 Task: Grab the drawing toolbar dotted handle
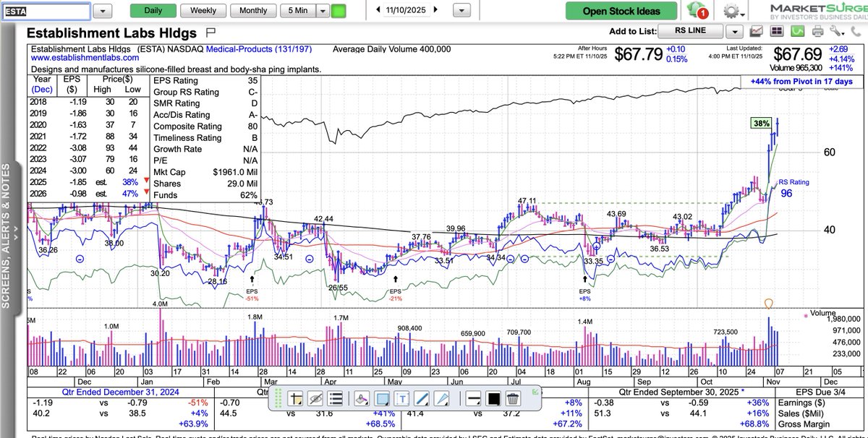pos(277,398)
